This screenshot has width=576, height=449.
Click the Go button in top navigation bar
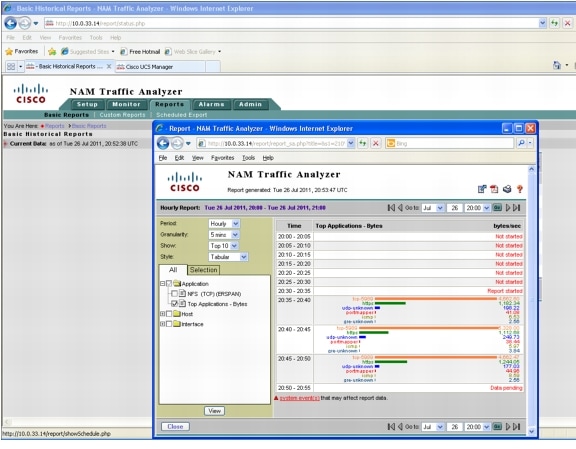497,208
